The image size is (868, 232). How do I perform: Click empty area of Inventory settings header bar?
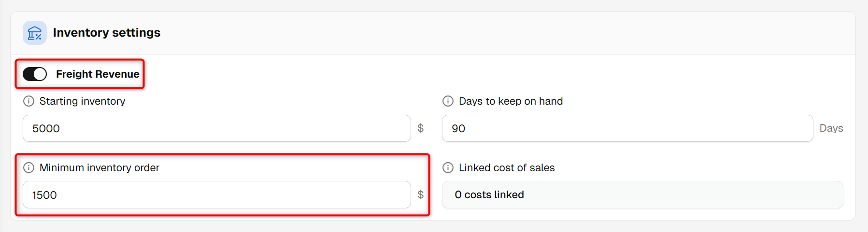(x=507, y=33)
